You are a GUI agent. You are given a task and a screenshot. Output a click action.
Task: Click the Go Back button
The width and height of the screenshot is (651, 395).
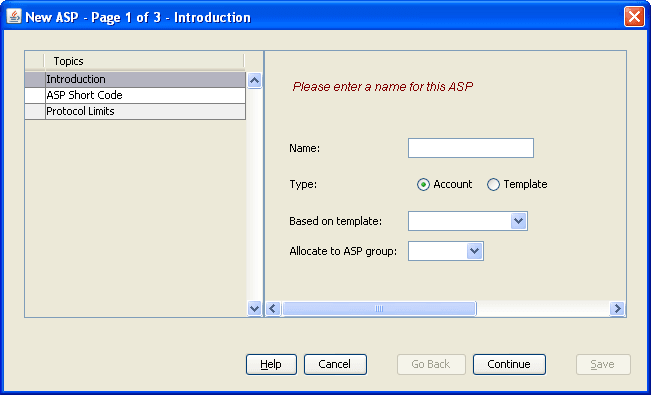pyautogui.click(x=431, y=364)
